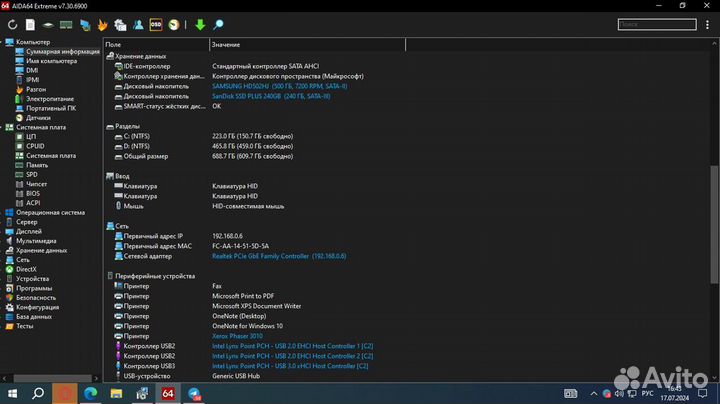Viewport: 720px width, 404px height.
Task: Open the Realtek PCIe GbE Family Controller link
Action: point(278,256)
